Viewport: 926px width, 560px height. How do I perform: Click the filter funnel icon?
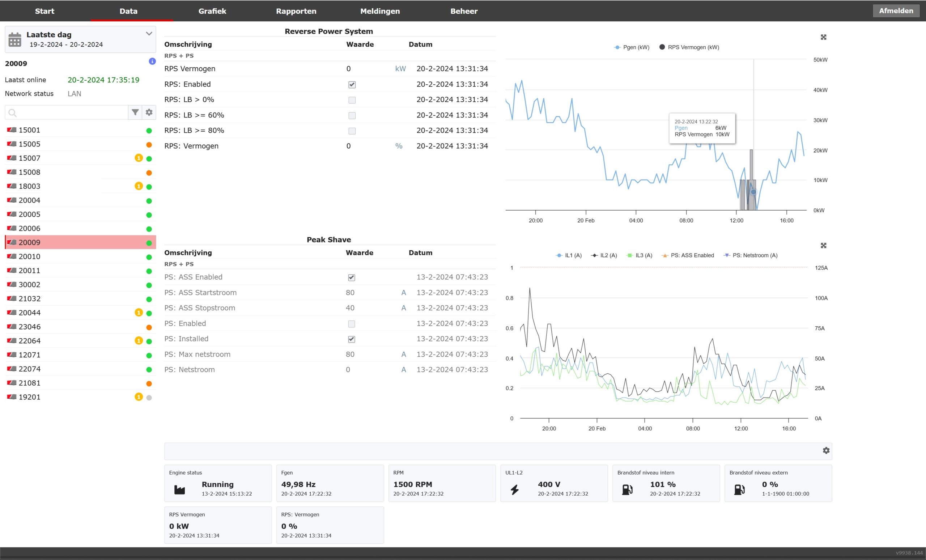[135, 113]
